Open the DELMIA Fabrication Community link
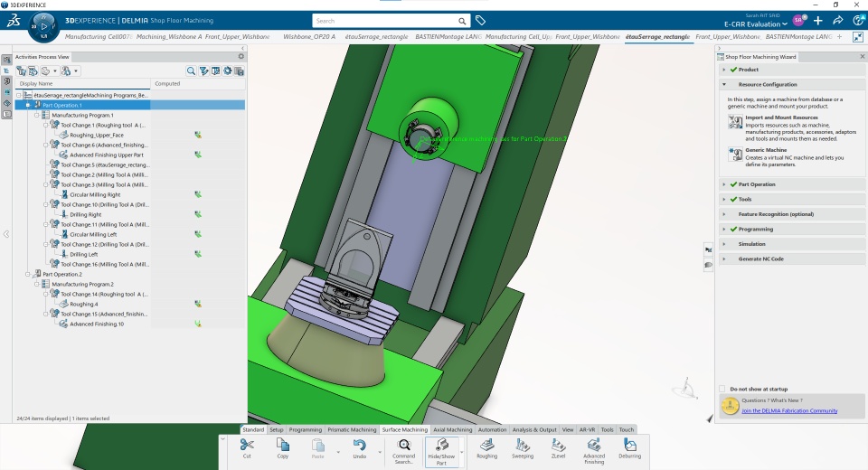The height and width of the screenshot is (470, 868). point(789,410)
